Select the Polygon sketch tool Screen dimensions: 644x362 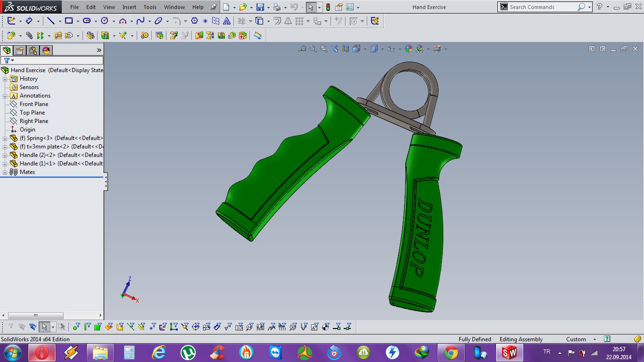194,21
